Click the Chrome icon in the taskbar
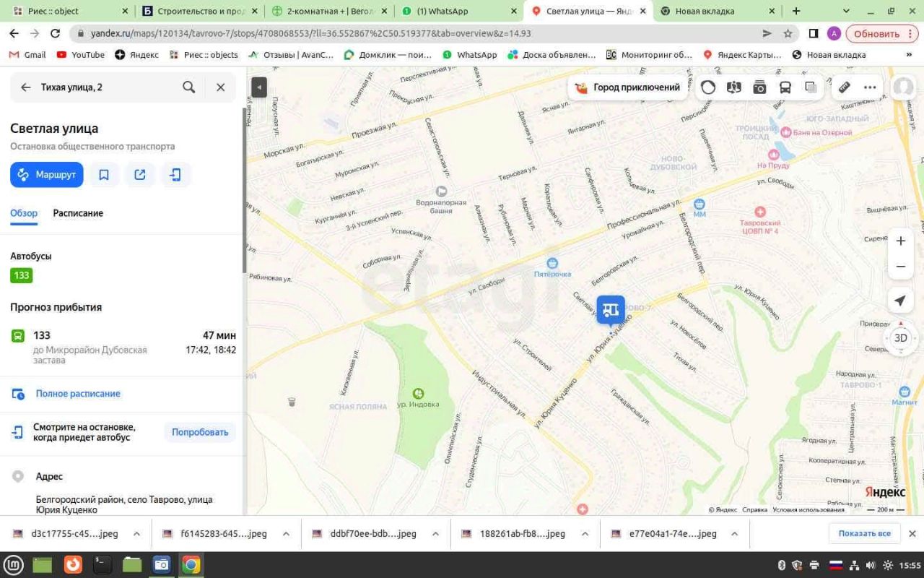This screenshot has height=578, width=924. tap(191, 564)
